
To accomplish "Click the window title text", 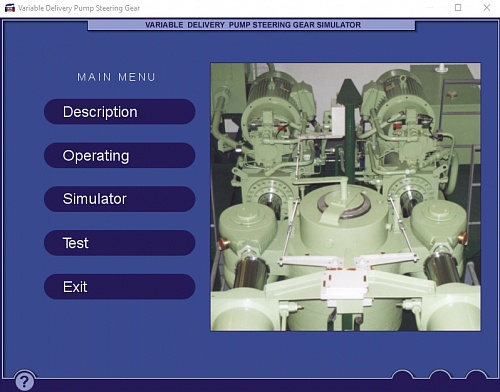I will pos(79,8).
